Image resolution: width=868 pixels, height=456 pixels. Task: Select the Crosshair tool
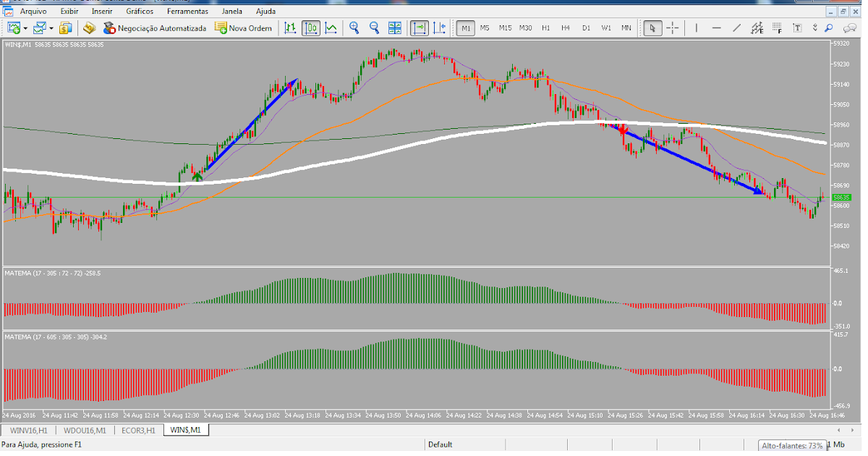(x=671, y=28)
